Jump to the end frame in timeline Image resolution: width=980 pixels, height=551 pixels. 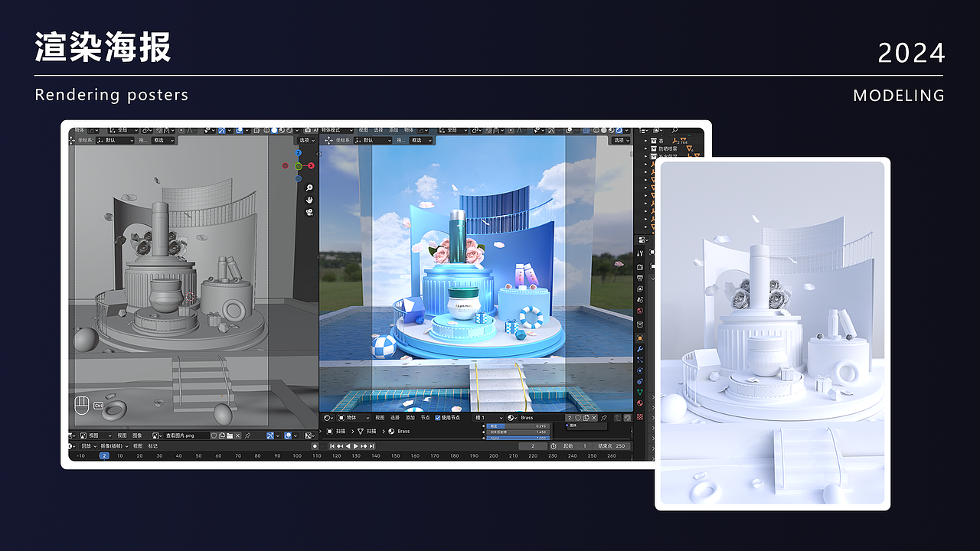[372, 446]
